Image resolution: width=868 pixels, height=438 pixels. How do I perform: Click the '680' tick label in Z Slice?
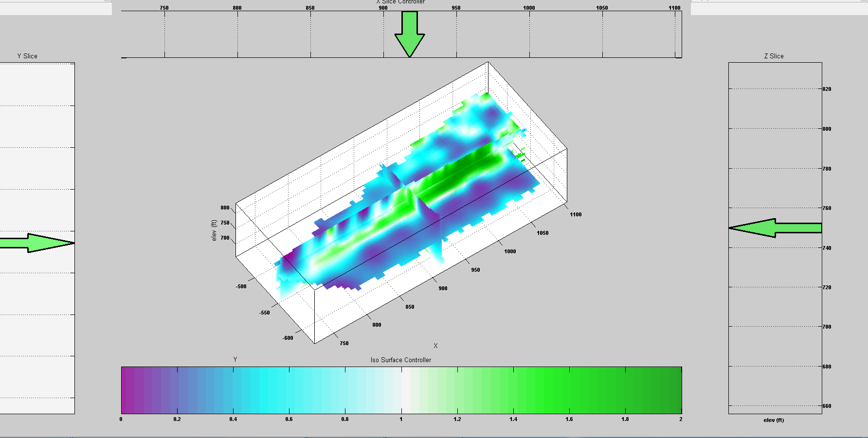click(x=827, y=367)
